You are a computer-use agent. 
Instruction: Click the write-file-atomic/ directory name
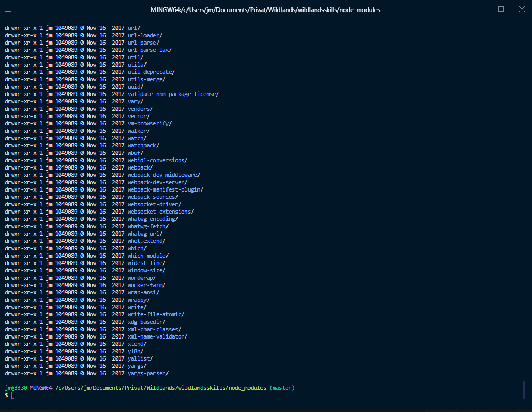156,314
